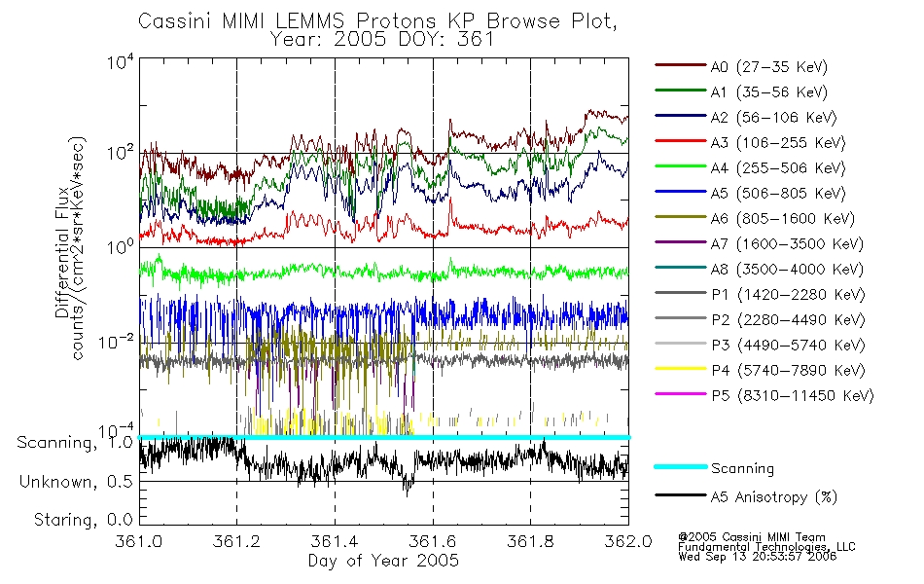Click the A3 (106-255 KeV) legend label
This screenshot has height=584, width=924.
click(778, 143)
